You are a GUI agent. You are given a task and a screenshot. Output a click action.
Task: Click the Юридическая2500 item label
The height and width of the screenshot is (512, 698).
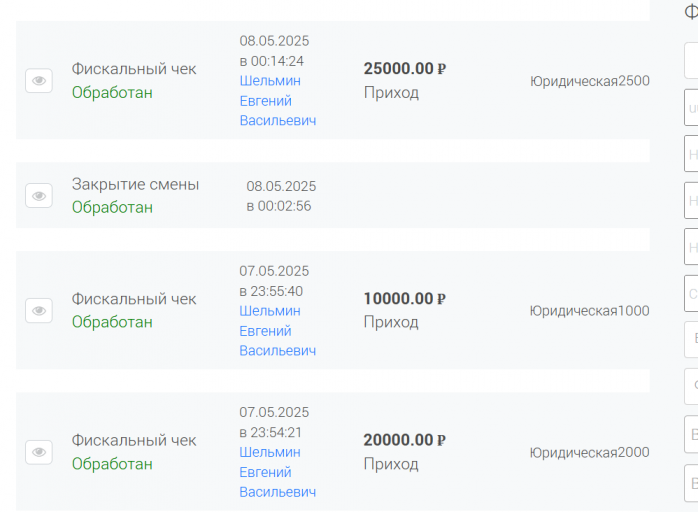point(590,81)
